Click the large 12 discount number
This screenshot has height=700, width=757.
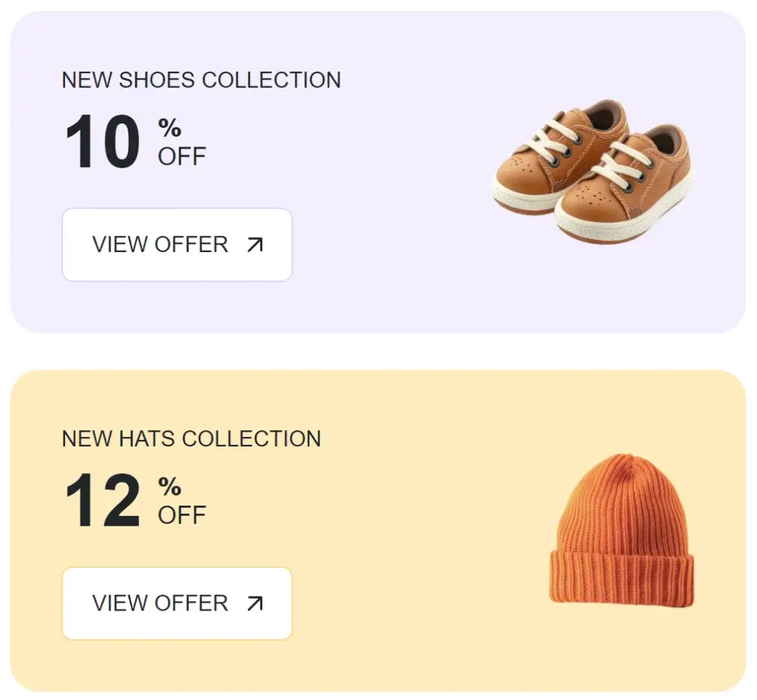(102, 500)
